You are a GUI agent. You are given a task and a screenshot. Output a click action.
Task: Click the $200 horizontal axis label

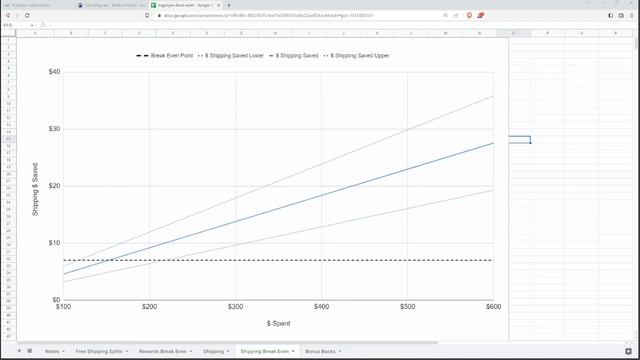[149, 307]
